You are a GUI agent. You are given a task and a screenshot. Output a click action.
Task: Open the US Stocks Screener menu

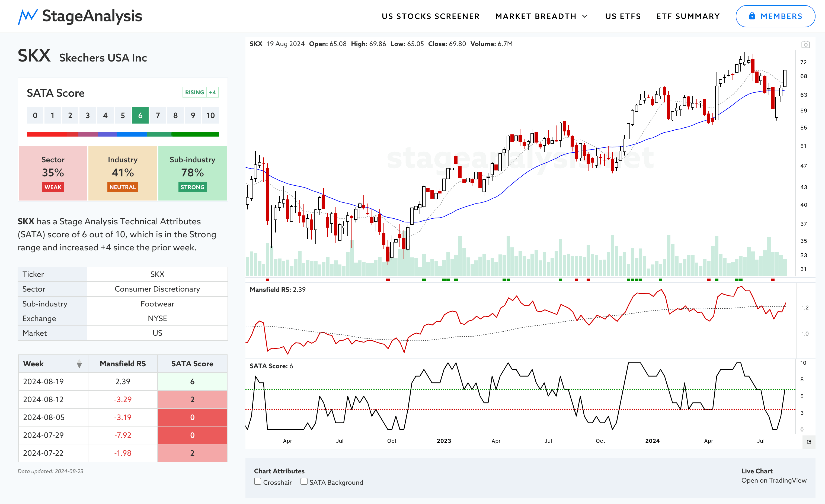[431, 16]
